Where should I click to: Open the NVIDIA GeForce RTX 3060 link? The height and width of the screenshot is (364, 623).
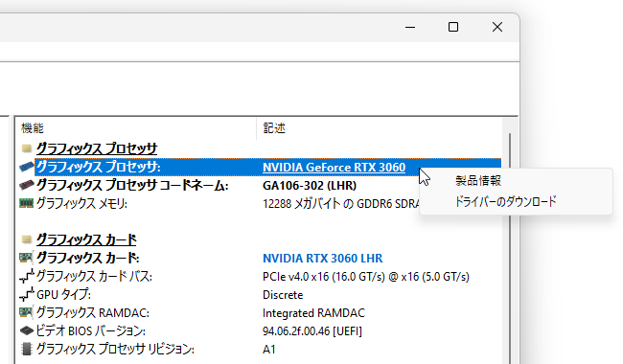click(334, 168)
